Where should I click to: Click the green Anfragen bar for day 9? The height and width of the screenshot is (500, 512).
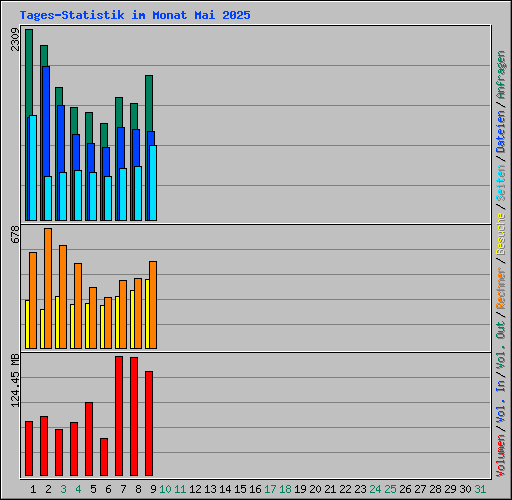click(149, 103)
